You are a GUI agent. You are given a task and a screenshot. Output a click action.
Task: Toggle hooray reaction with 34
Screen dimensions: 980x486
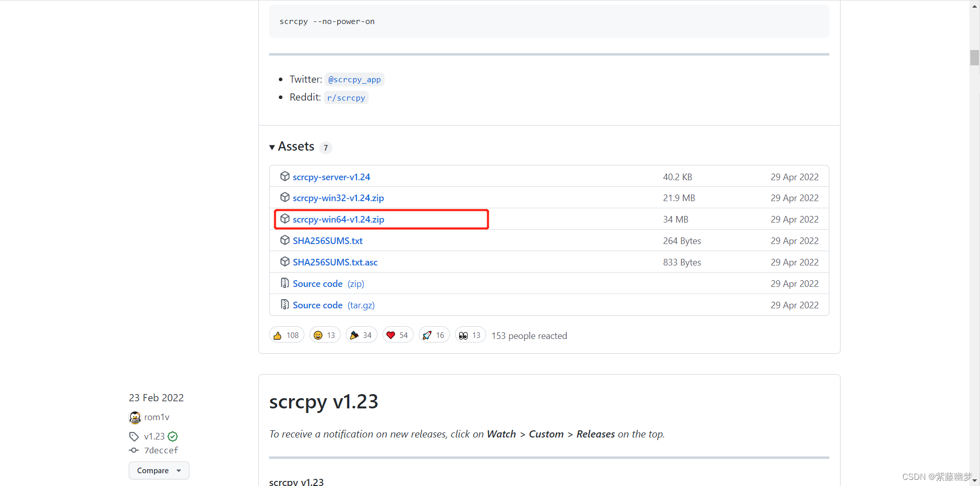[x=361, y=335]
